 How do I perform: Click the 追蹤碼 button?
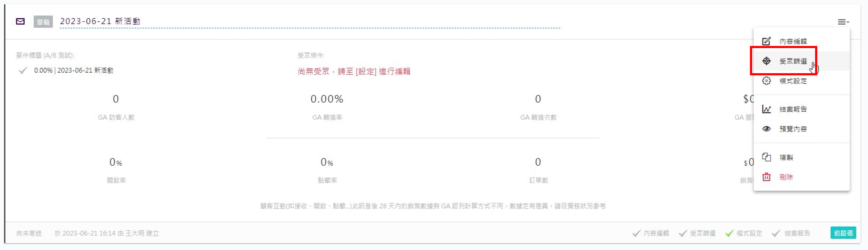(x=843, y=233)
